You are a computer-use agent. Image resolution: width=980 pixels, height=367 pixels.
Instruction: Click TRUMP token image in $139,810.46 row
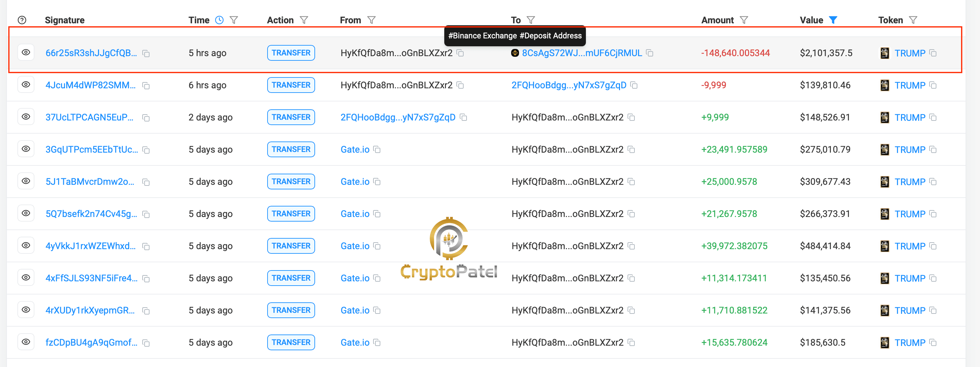(x=885, y=85)
